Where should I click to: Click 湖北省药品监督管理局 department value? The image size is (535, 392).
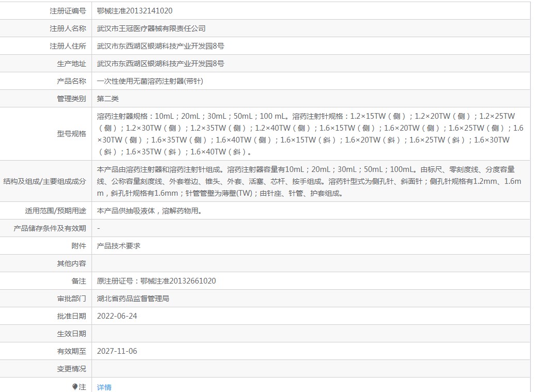(133, 299)
